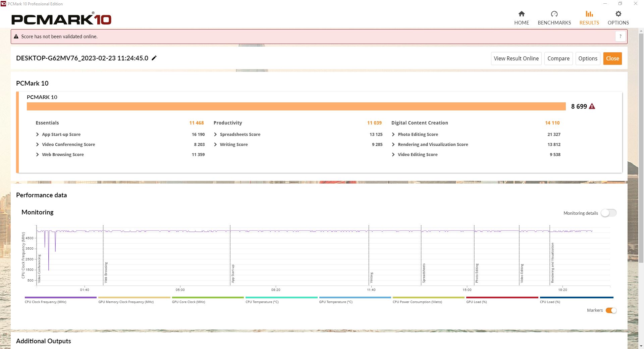Image resolution: width=644 pixels, height=349 pixels.
Task: Click the App Start-up value 16 190
Action: tap(198, 134)
